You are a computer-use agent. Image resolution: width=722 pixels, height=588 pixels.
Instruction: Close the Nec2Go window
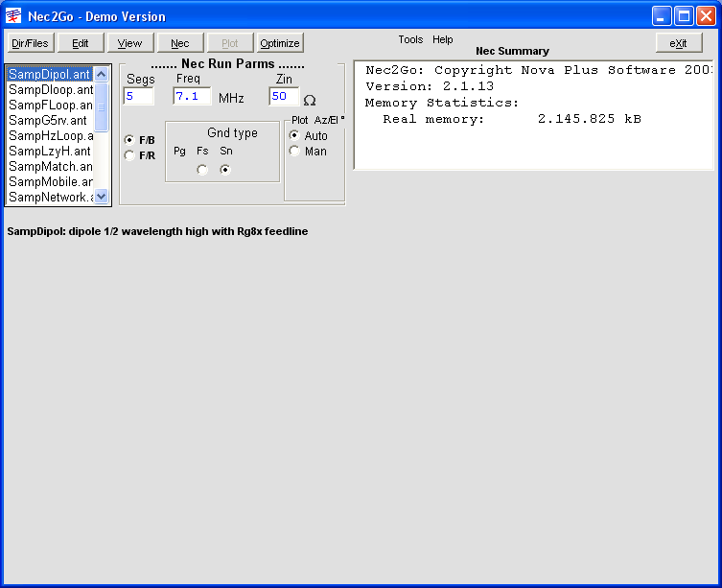point(706,16)
